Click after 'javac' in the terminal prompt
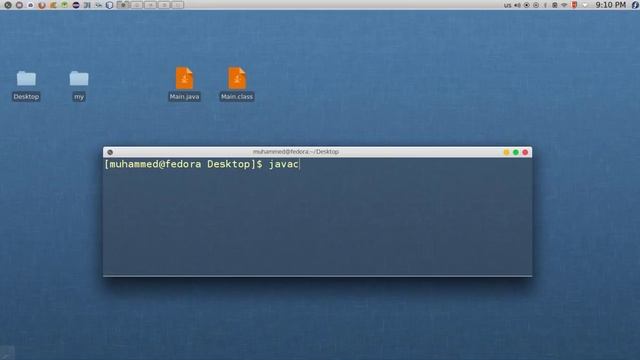Image resolution: width=640 pixels, height=360 pixels. pos(300,164)
